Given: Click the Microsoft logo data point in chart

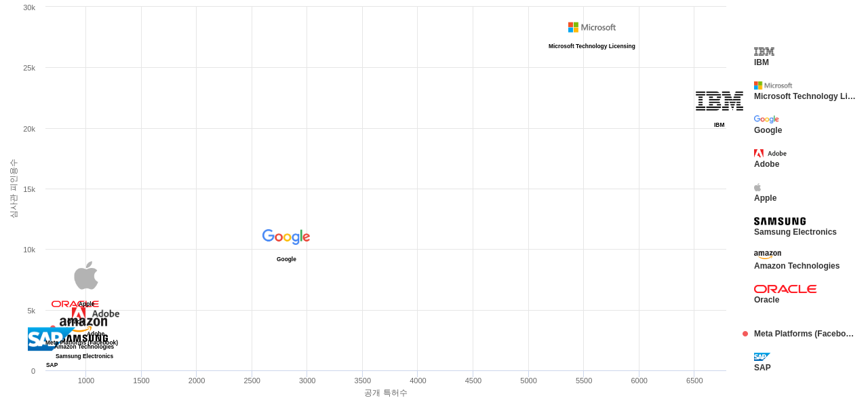Looking at the screenshot, I should 592,27.
